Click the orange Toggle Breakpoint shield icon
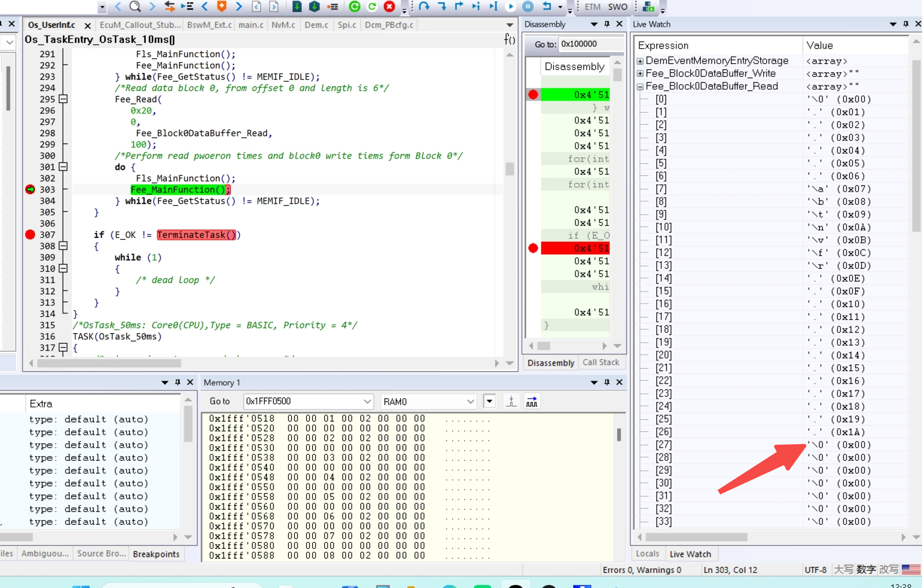The width and height of the screenshot is (922, 588). [x=222, y=7]
